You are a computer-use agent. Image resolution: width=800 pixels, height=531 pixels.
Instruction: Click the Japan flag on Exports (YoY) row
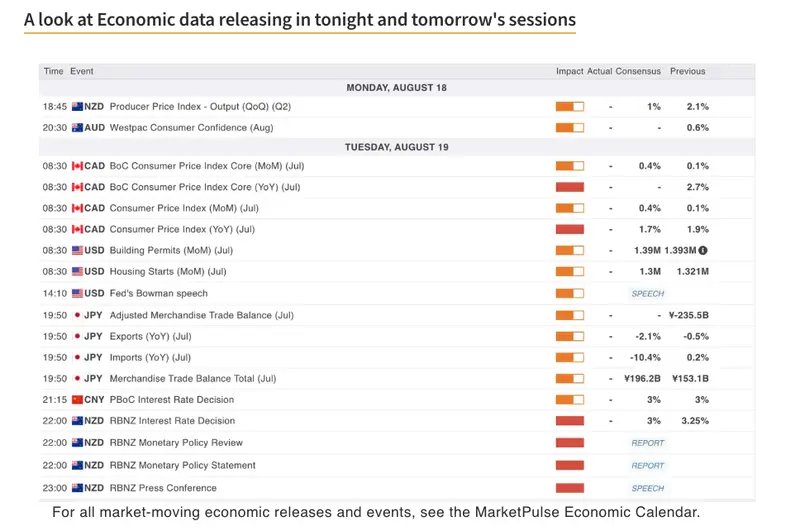click(77, 337)
